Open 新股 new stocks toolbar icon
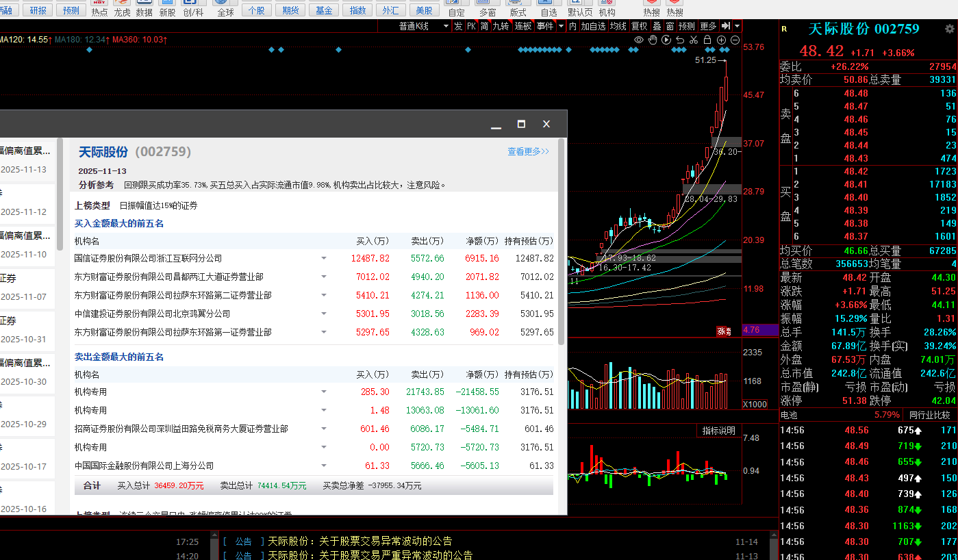The image size is (958, 560). coord(167,8)
